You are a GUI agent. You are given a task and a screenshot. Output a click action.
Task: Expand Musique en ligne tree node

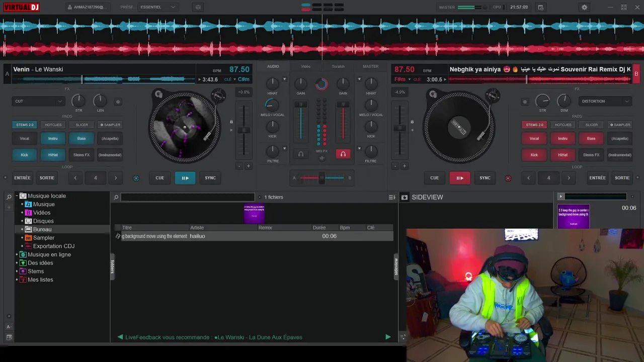pos(17,254)
